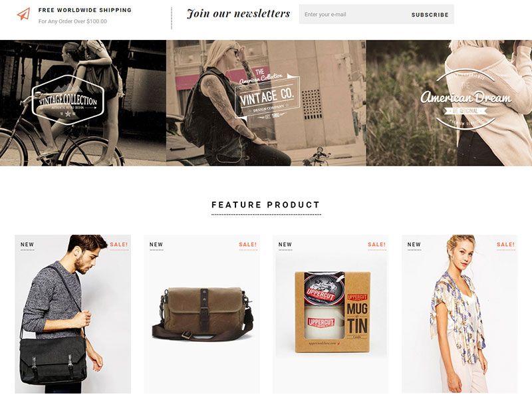The image size is (532, 399).
Task: Open the Vintage Collection banner
Action: [83, 103]
